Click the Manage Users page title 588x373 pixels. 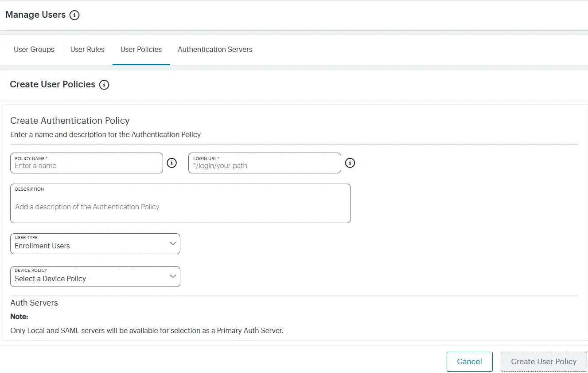point(35,15)
